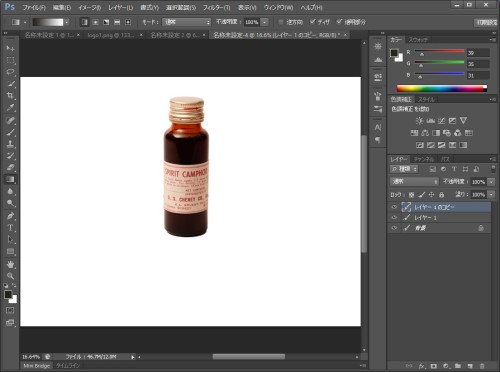Viewport: 500px width, 372px height.
Task: Select the Clone Stamp tool
Action: pos(10,144)
